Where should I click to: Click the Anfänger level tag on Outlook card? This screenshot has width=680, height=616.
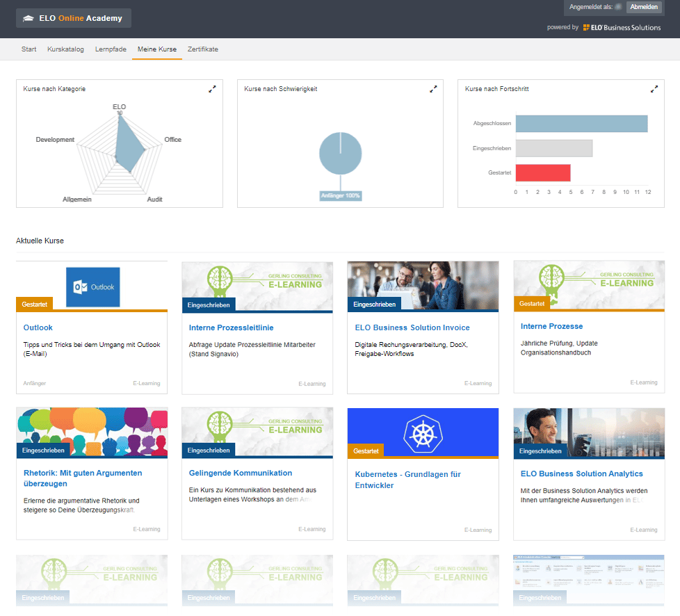coord(34,383)
